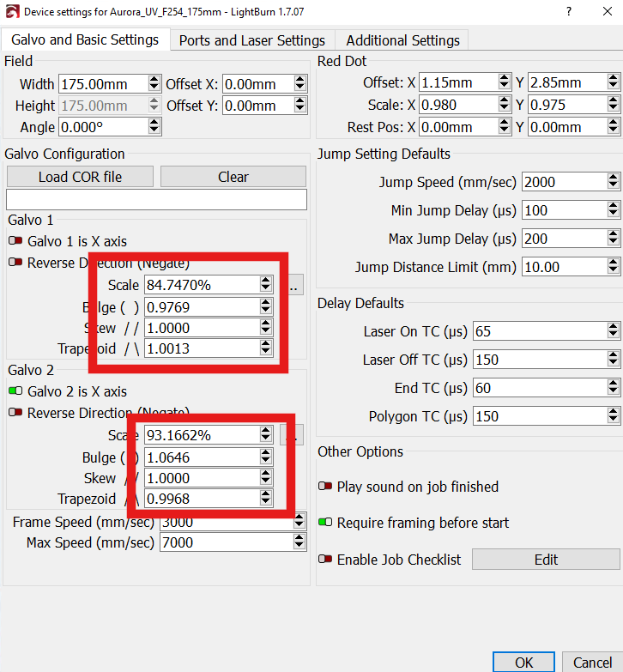Viewport: 623px width, 672px height.
Task: Adjust Red Dot Rest Pos X spinner
Action: (x=505, y=126)
